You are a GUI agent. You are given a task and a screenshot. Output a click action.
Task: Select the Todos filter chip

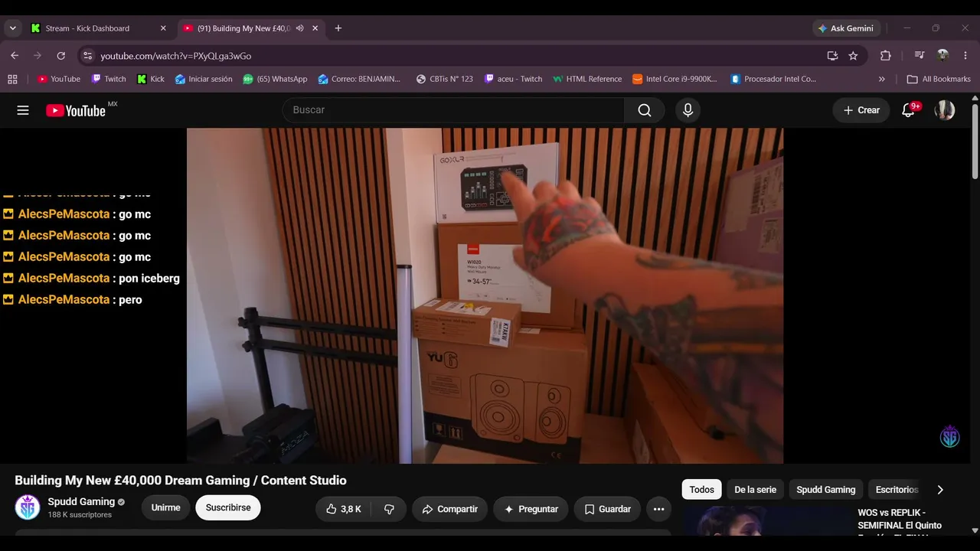(x=702, y=490)
